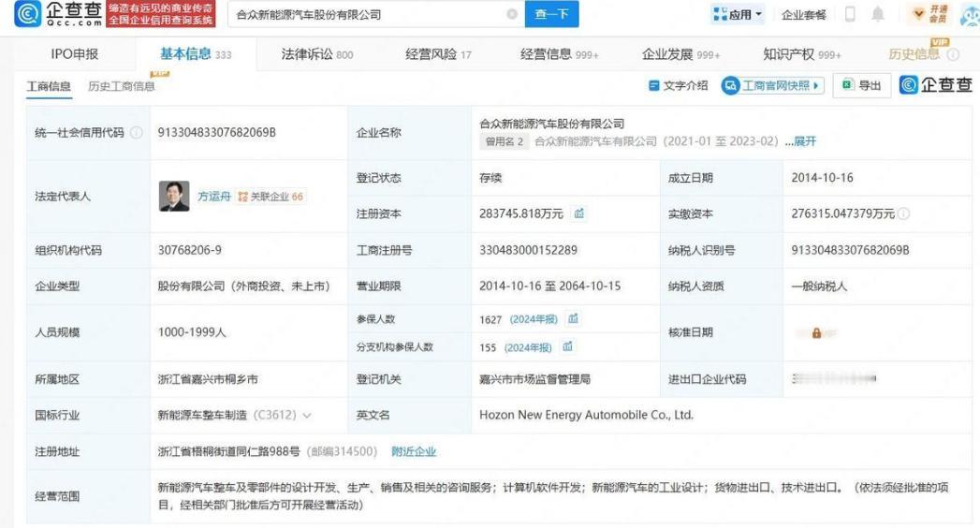Image resolution: width=980 pixels, height=528 pixels.
Task: Open the 应用 dropdown menu
Action: coord(739,14)
